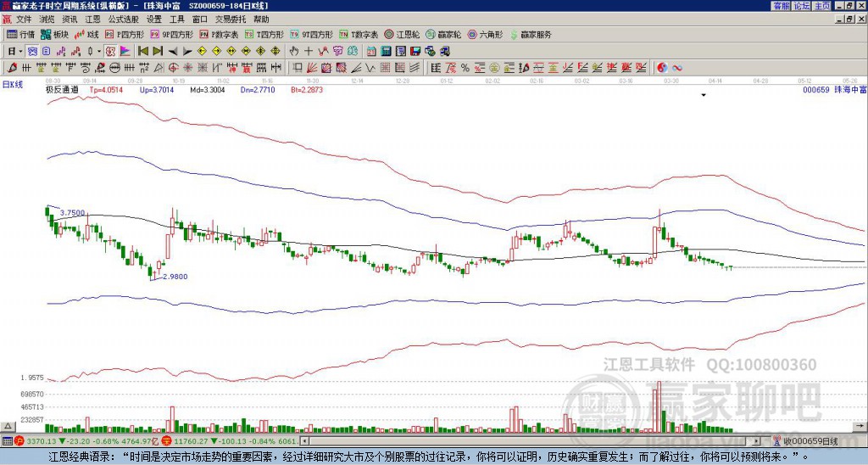Screen dimensions: 868x465
Task: Select the hand pan tool
Action: point(293,51)
